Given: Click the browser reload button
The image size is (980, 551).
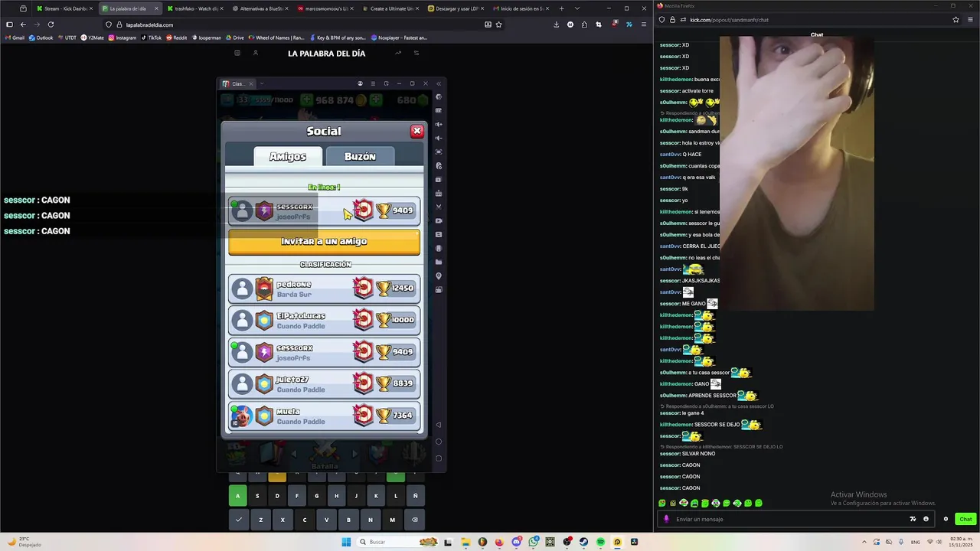Looking at the screenshot, I should pos(51,24).
